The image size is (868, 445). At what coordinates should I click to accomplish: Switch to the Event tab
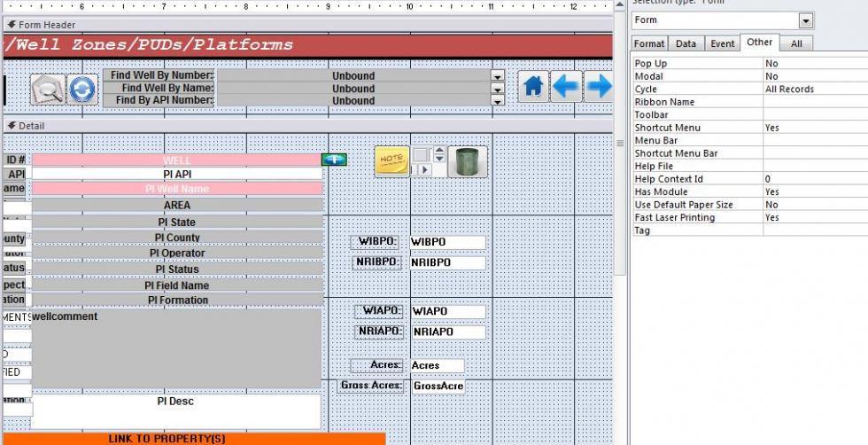point(723,43)
